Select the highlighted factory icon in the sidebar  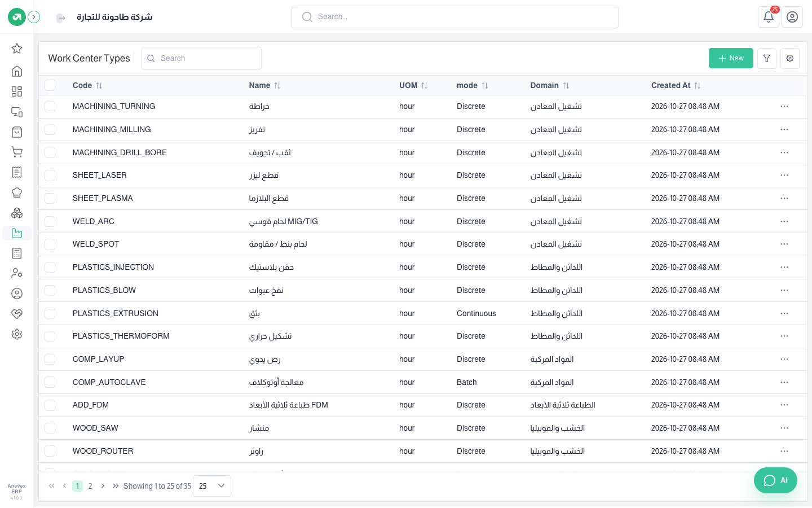(x=17, y=233)
